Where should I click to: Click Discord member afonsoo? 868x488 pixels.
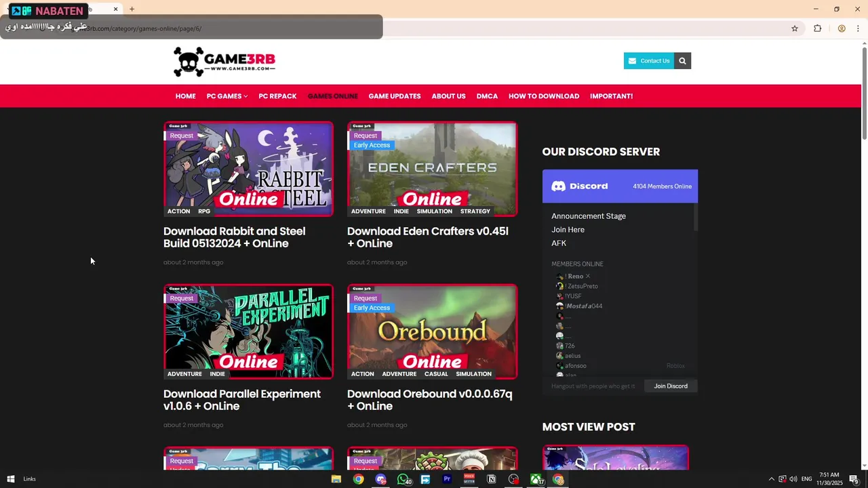coord(572,366)
